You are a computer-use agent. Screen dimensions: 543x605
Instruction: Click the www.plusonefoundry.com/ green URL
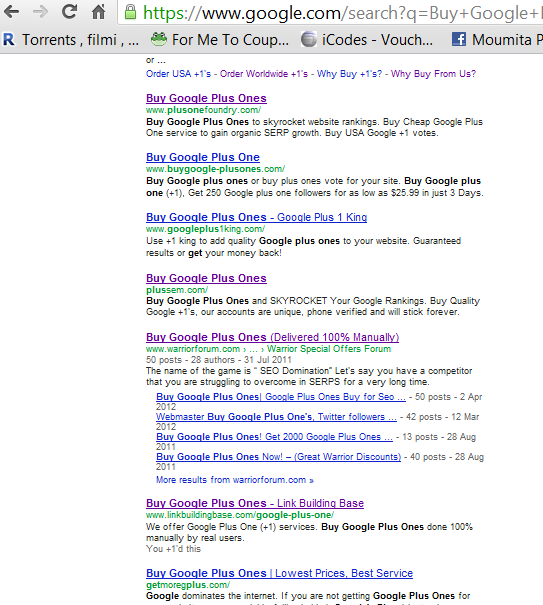click(203, 110)
